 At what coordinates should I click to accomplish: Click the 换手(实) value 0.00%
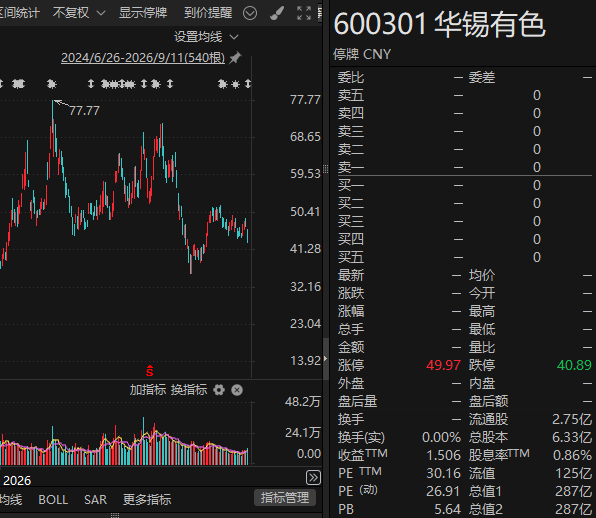[x=441, y=437]
